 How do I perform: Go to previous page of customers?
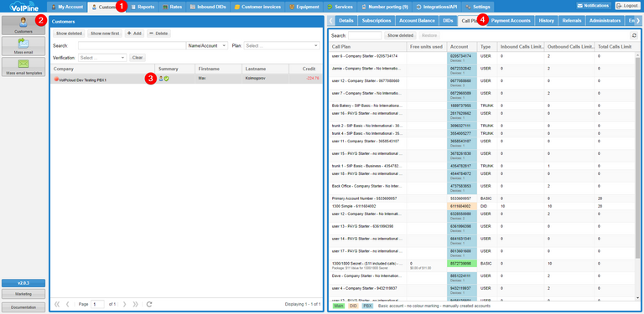pyautogui.click(x=68, y=304)
